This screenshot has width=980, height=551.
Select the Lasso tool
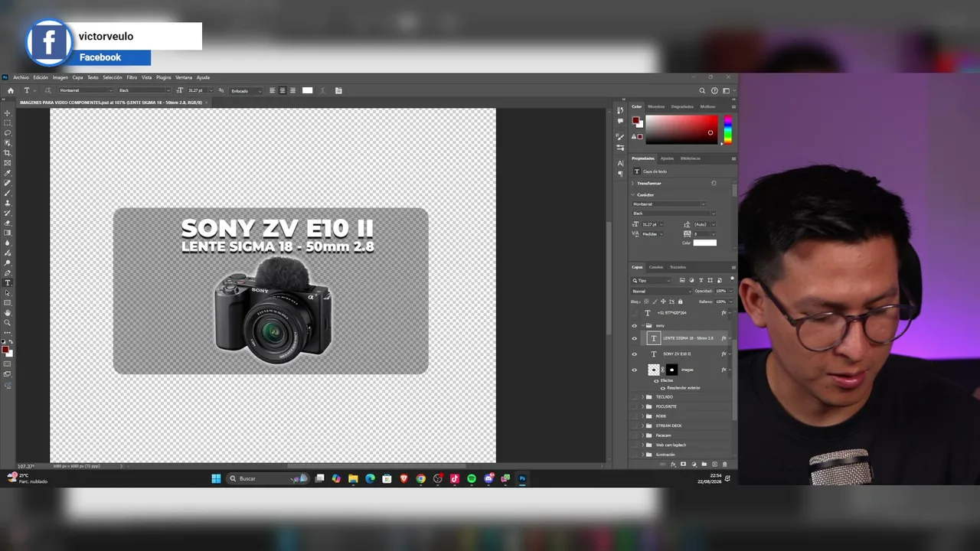tap(8, 133)
